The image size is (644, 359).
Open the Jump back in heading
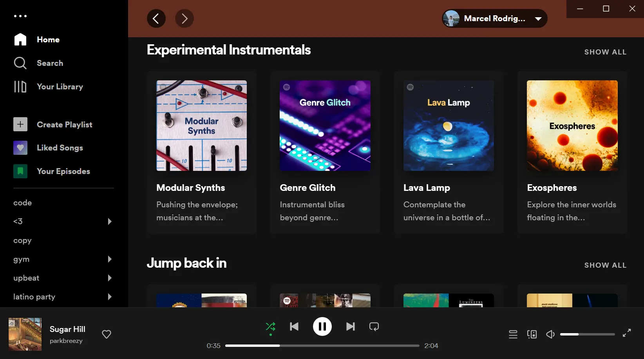[x=187, y=263]
